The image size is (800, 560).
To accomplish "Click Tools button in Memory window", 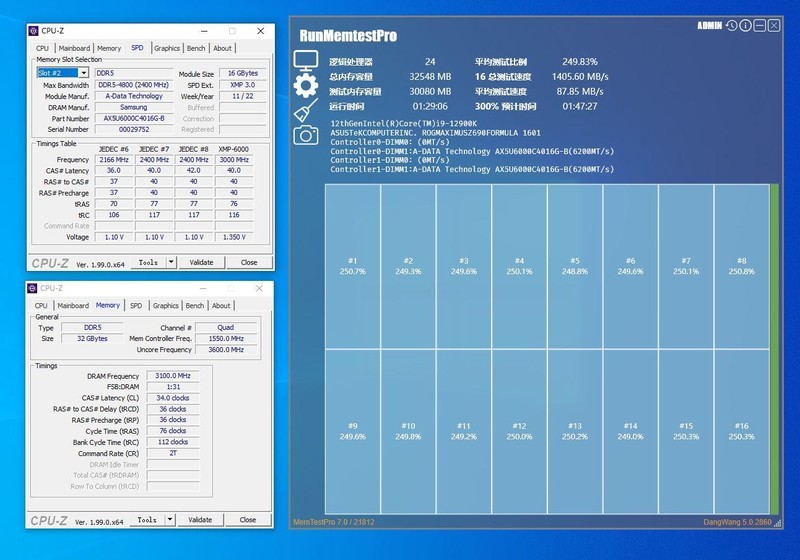I will tap(147, 520).
